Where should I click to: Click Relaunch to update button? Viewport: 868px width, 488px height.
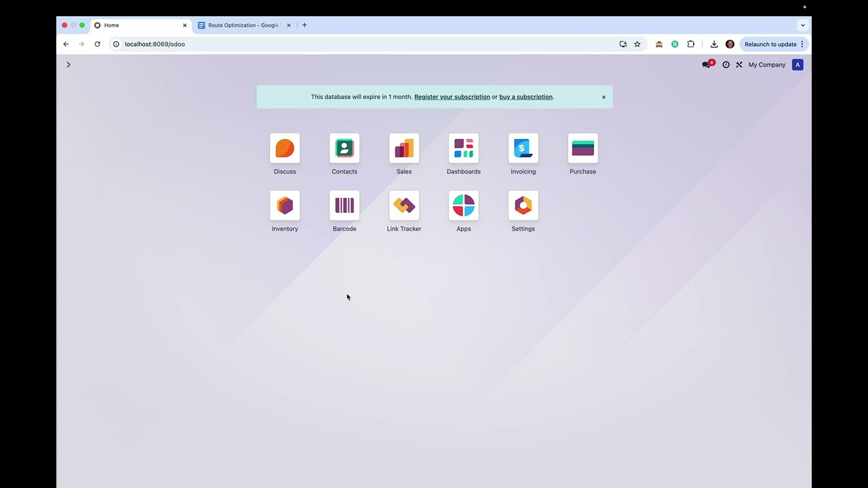[x=774, y=44]
